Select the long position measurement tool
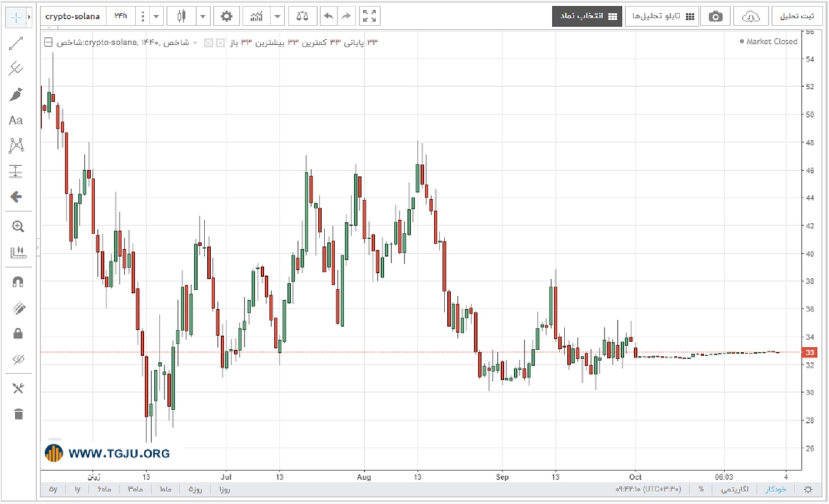Viewport: 829px width, 504px height. click(x=16, y=171)
